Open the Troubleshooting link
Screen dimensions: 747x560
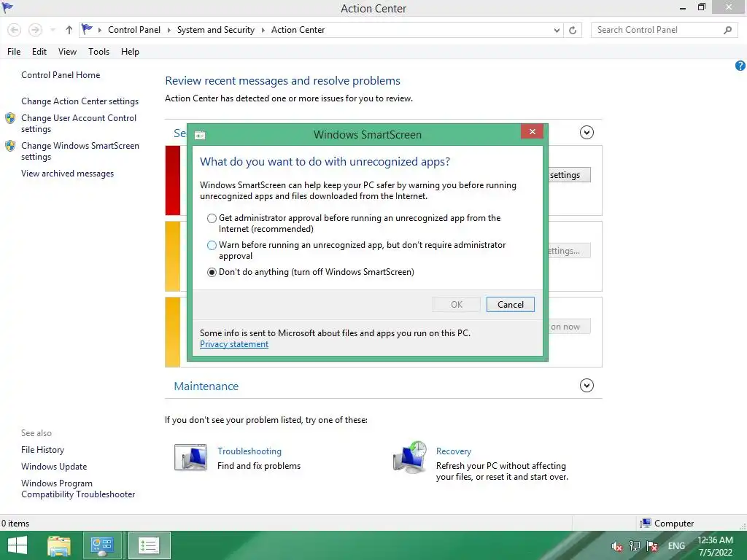(249, 451)
